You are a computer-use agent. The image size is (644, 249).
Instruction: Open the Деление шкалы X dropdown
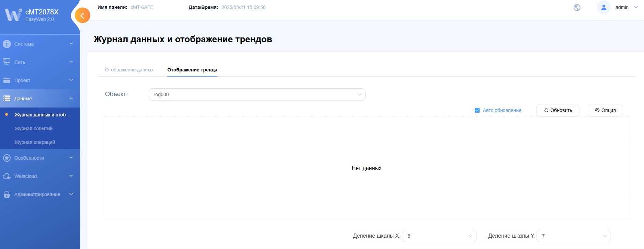point(439,236)
